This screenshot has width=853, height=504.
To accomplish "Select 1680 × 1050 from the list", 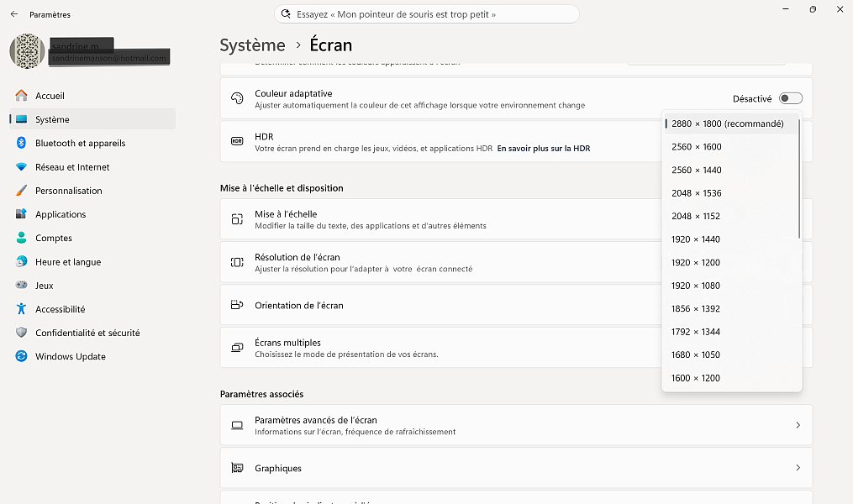I will coord(732,354).
